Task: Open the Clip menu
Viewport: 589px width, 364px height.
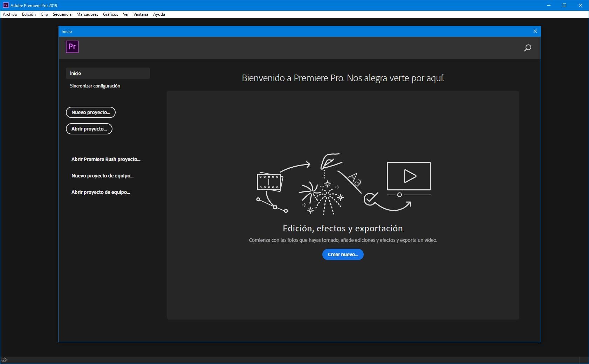Action: [44, 14]
